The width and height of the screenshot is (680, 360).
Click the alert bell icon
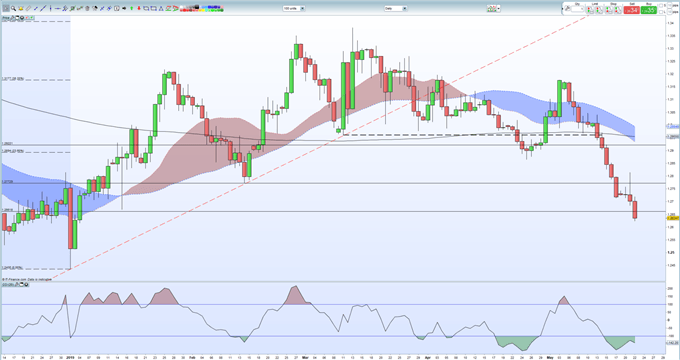tap(21, 8)
